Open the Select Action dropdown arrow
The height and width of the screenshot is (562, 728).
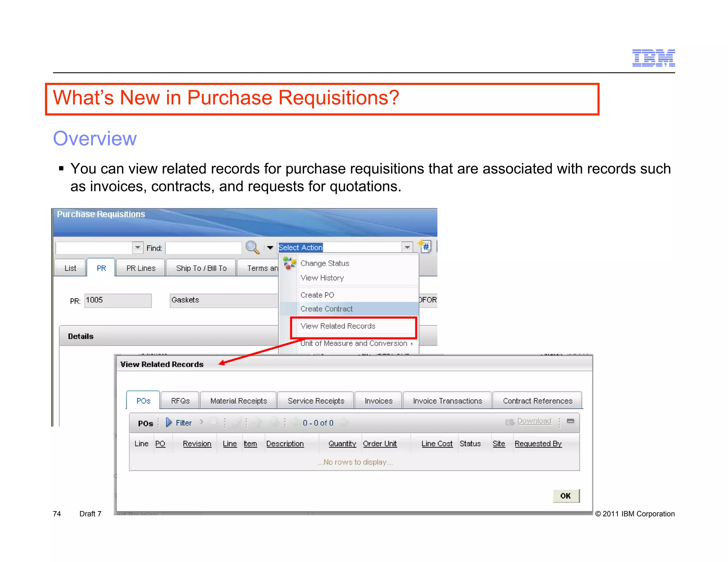click(x=407, y=247)
